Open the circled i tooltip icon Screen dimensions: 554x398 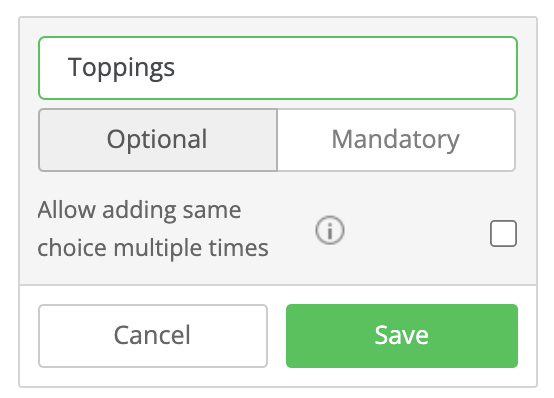coord(330,230)
